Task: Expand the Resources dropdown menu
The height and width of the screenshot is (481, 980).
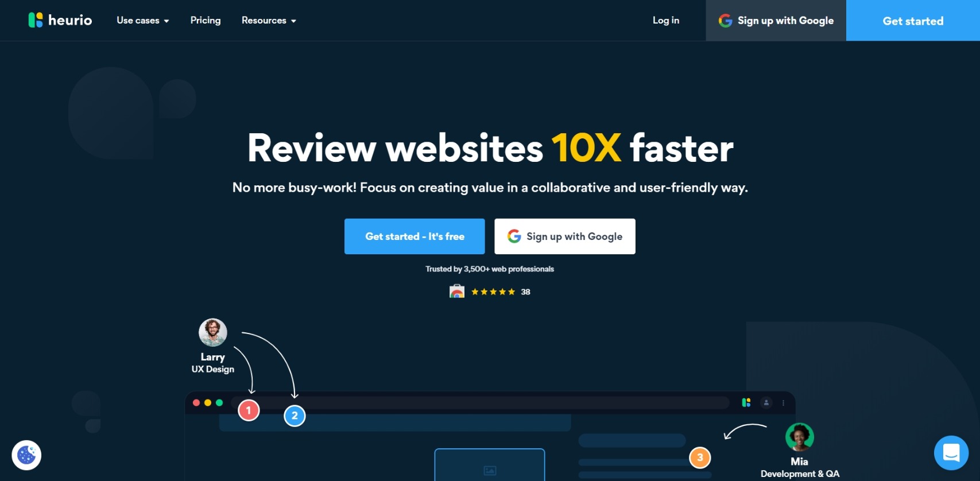Action: (x=269, y=21)
